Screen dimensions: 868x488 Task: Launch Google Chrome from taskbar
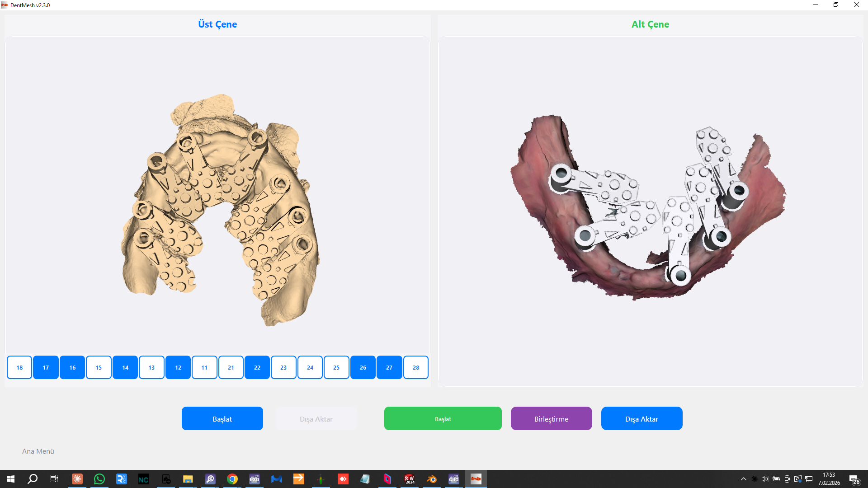(232, 479)
